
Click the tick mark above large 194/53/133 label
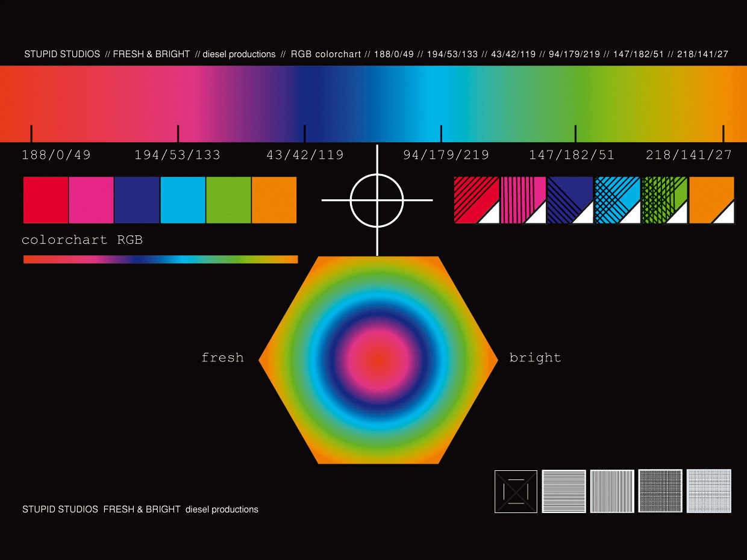coord(178,134)
